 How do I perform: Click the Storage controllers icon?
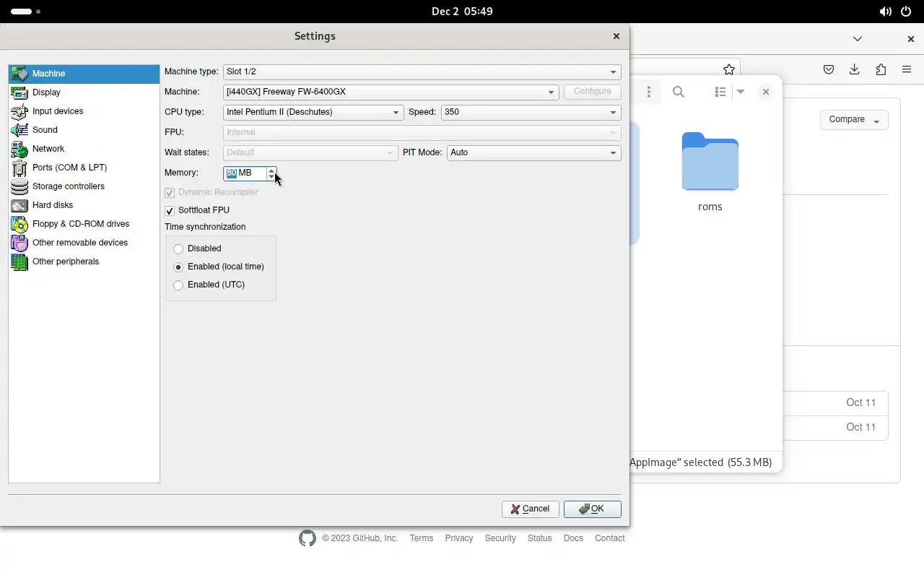point(19,186)
